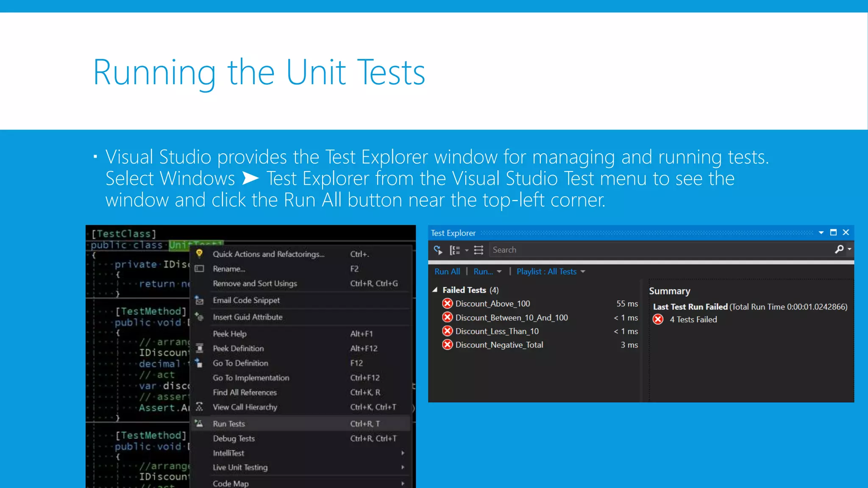The width and height of the screenshot is (868, 488).
Task: Click the run-after-build icon in Test Explorer
Action: click(438, 250)
